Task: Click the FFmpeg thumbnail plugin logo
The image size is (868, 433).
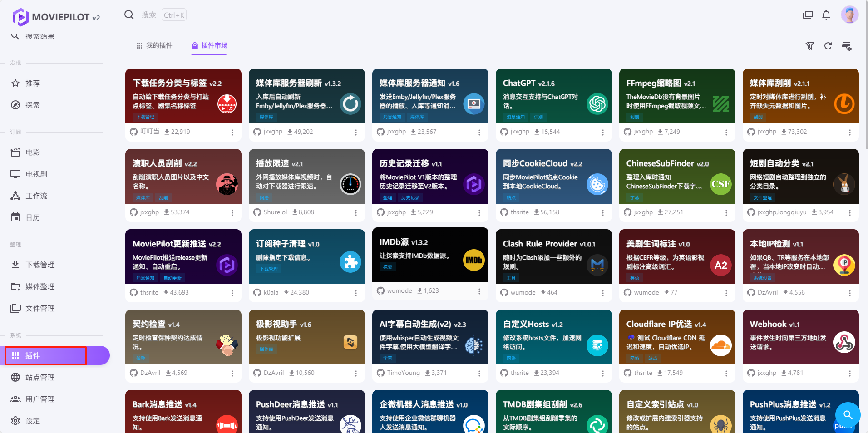Action: [x=721, y=104]
